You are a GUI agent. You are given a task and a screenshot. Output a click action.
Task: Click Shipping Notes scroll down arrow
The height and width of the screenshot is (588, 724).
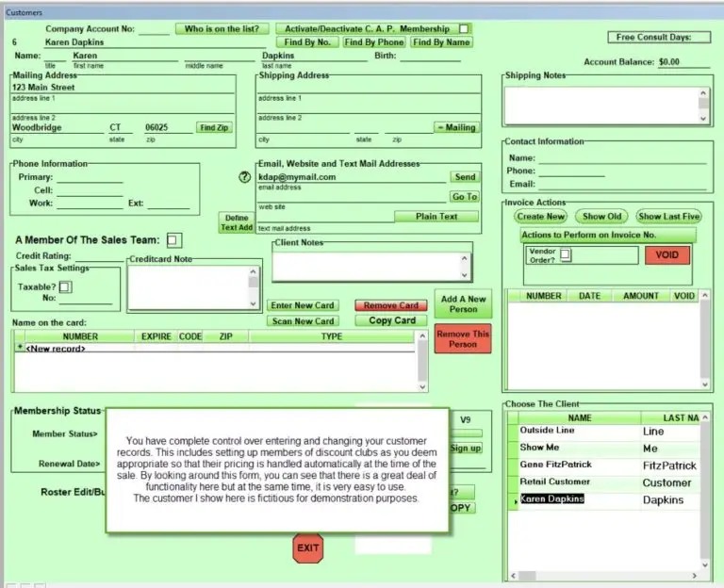coord(703,118)
